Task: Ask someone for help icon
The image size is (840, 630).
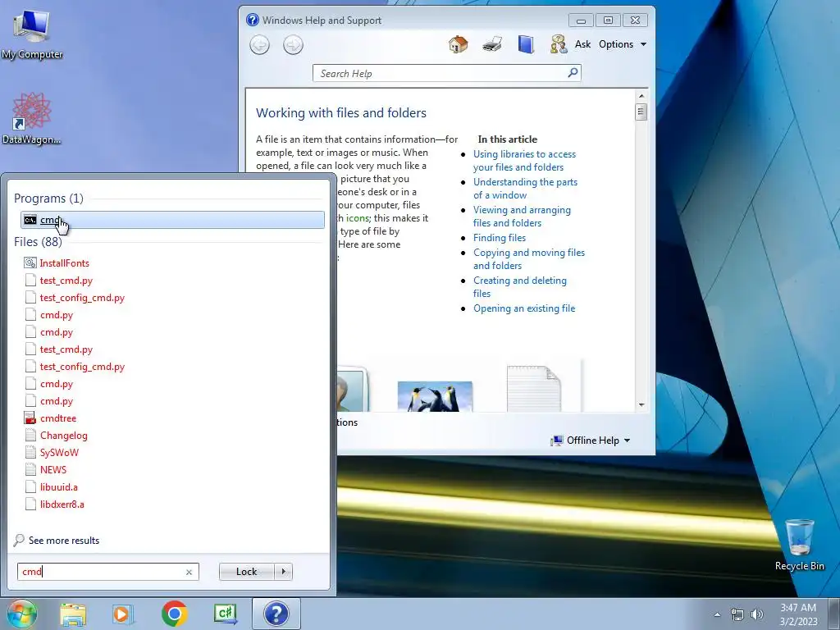Action: point(559,44)
